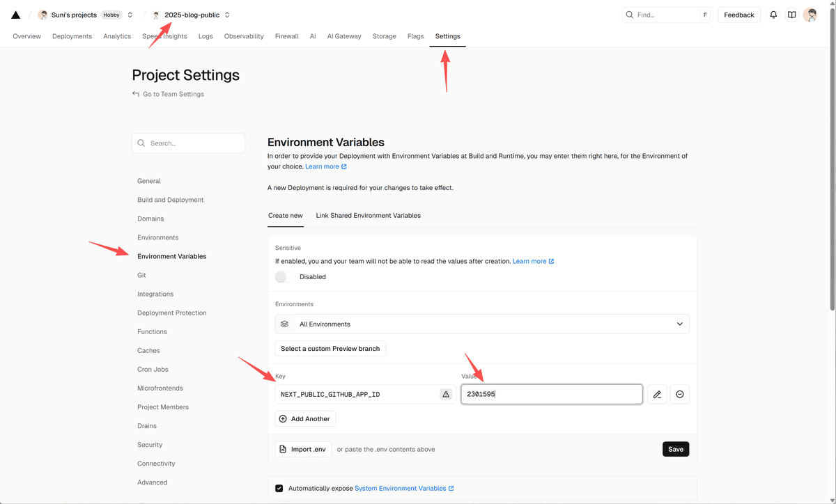Click the user avatar in top right
Screen dimensions: 836x504
pos(810,15)
